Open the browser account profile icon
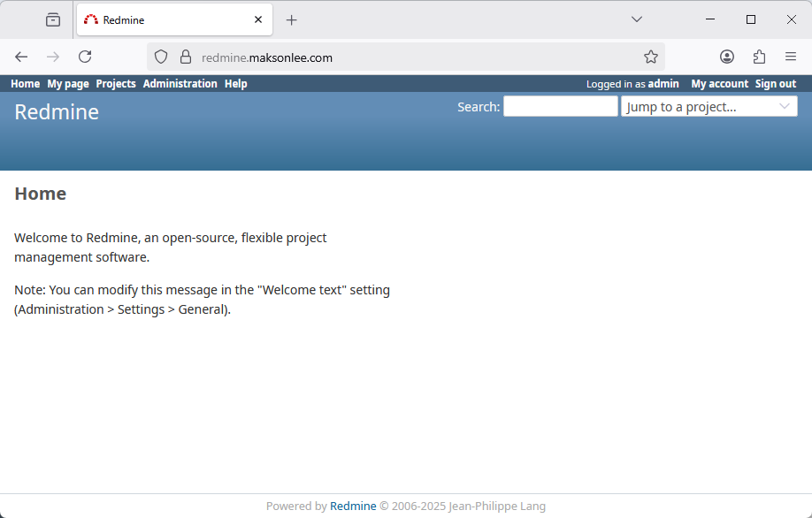The height and width of the screenshot is (518, 812). point(727,57)
